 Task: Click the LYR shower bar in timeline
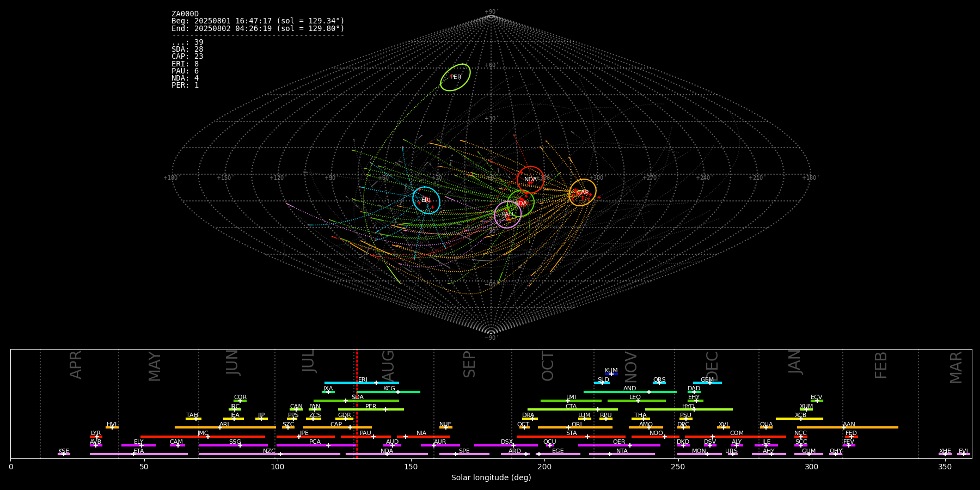pos(96,436)
